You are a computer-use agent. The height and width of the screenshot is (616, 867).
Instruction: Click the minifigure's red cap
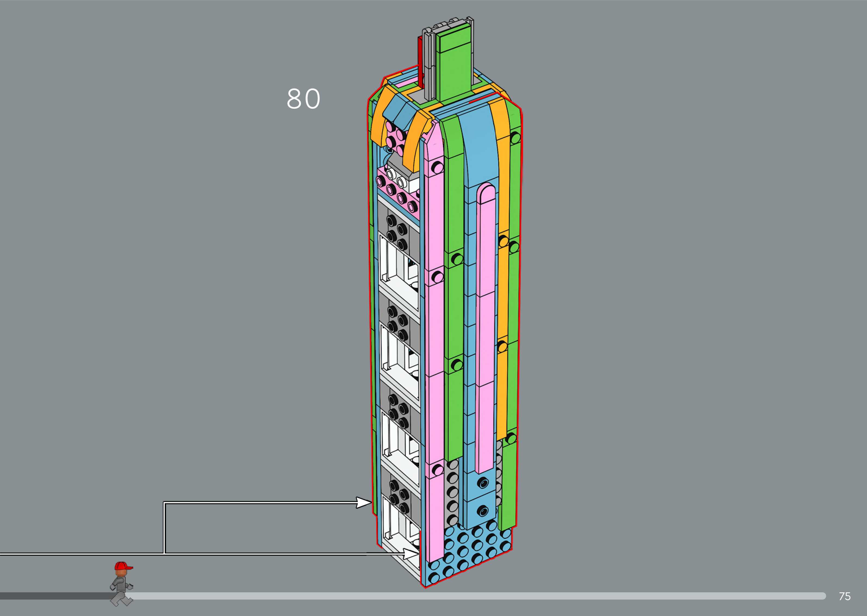(122, 567)
